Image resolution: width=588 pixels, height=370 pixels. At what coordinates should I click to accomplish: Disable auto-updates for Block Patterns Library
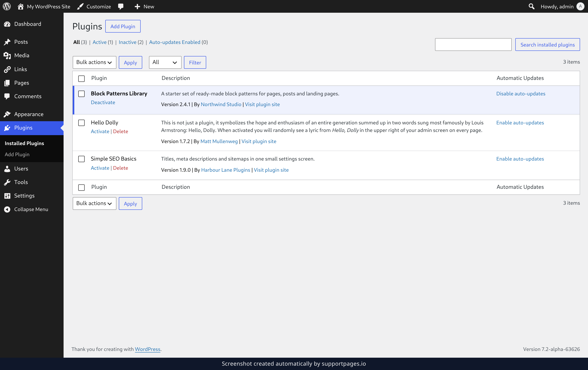point(521,94)
